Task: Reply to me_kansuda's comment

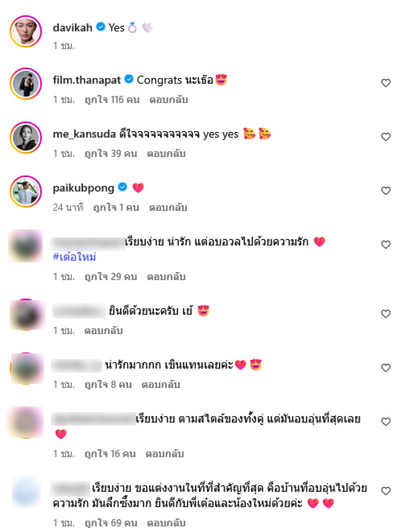Action: coord(166,154)
